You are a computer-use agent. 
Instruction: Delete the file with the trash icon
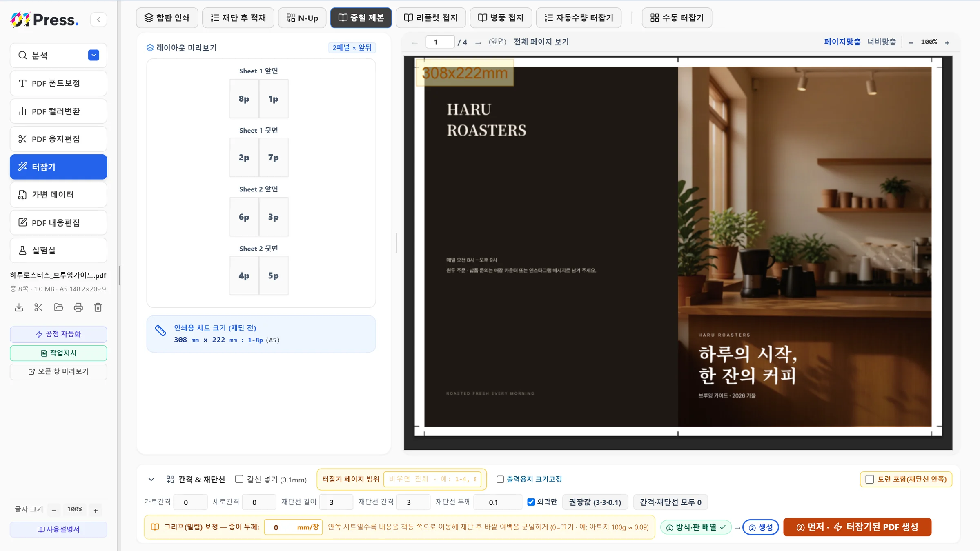tap(98, 307)
